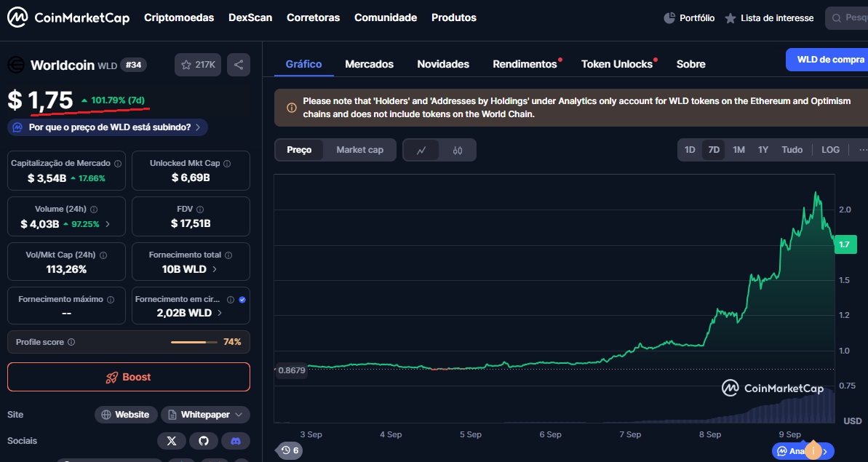Screen dimensions: 868x462
Task: Click the Lista de interesse star icon
Action: click(x=730, y=18)
